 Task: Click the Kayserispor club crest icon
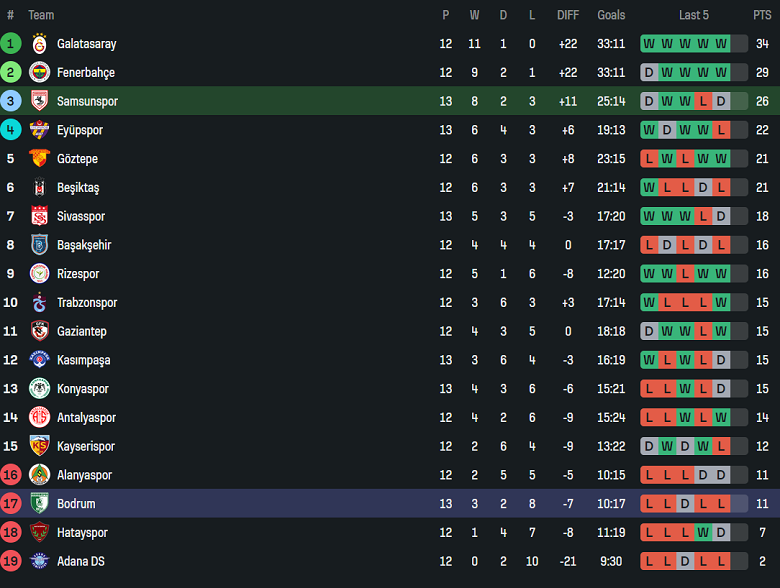coord(40,446)
